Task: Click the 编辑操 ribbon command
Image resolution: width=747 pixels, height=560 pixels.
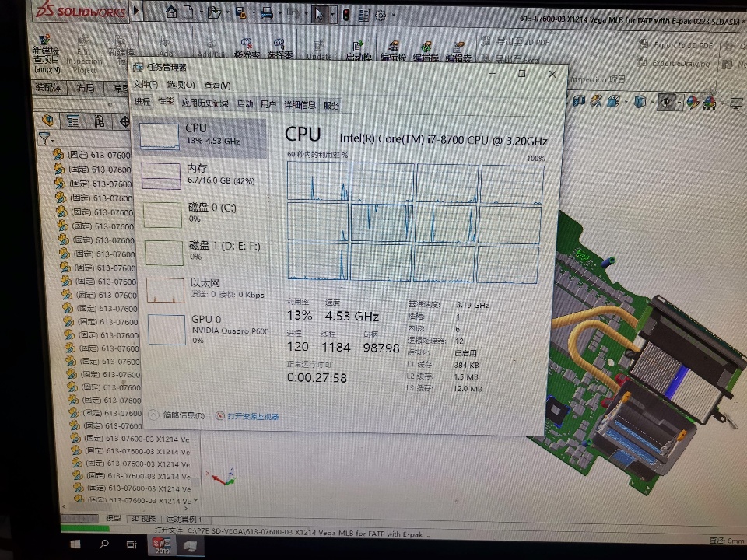Action: click(426, 52)
